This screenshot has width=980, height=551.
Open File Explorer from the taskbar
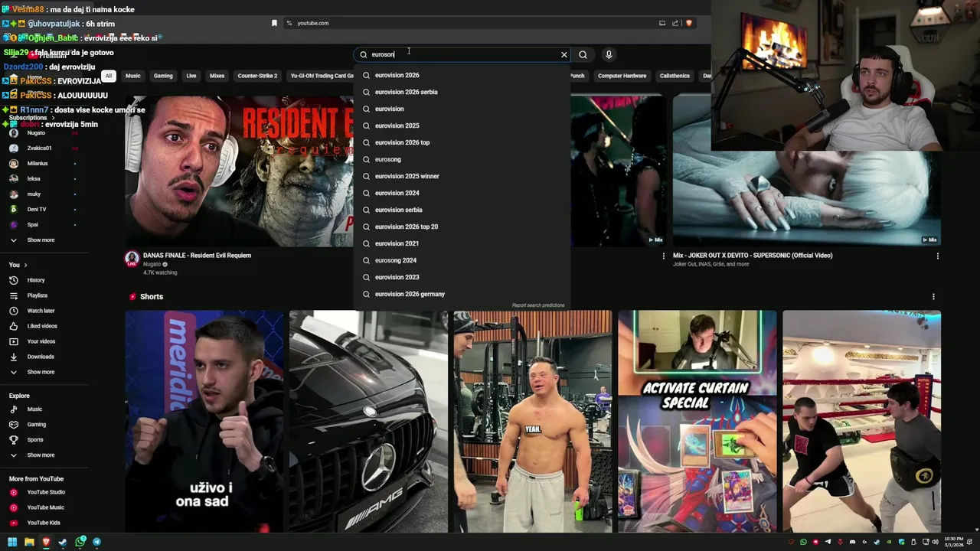(x=29, y=542)
